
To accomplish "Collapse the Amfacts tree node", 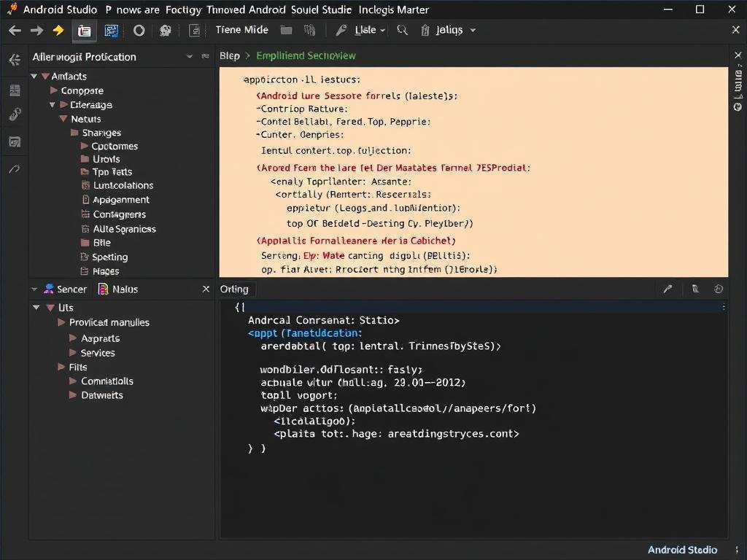I will [x=34, y=77].
